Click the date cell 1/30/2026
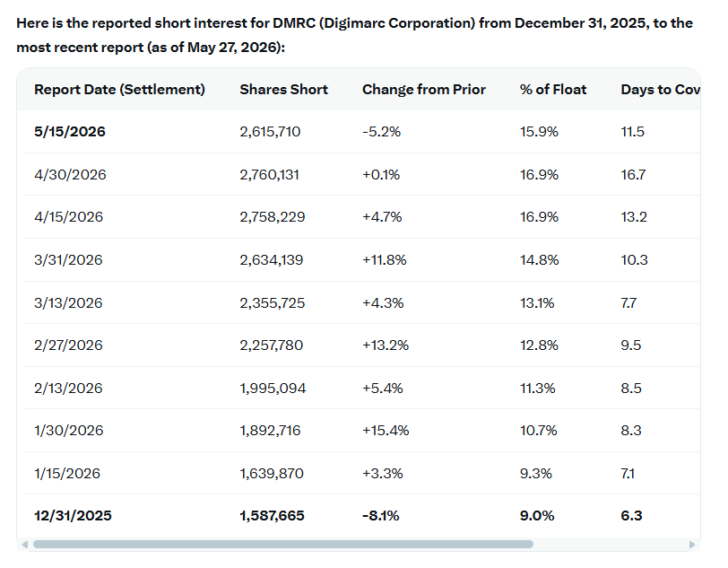The image size is (728, 568). pyautogui.click(x=69, y=430)
